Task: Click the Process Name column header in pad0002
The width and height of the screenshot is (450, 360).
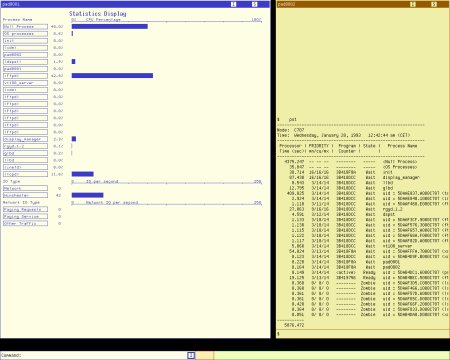Action: point(402,146)
